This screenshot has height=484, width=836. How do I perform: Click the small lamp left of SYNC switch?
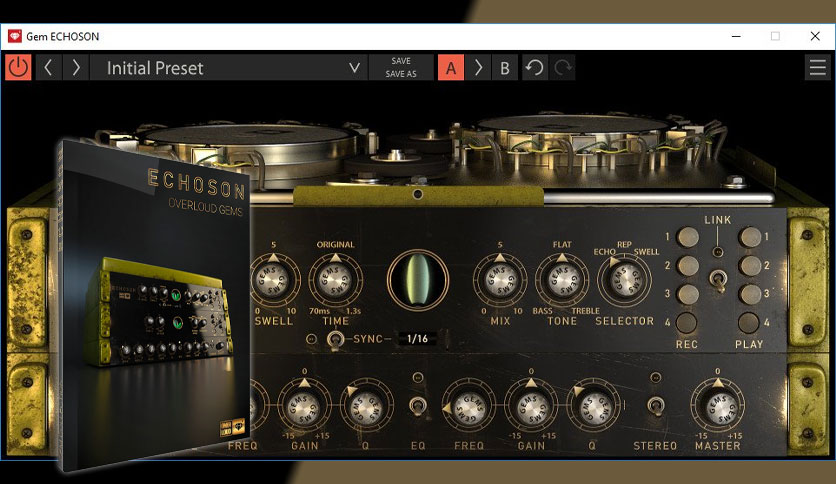[312, 339]
